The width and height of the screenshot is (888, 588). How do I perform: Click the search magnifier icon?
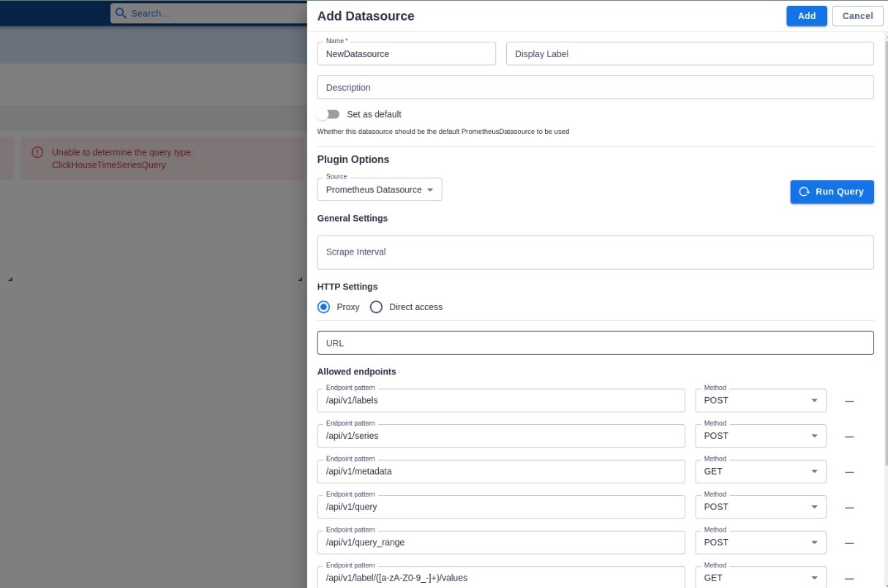[x=121, y=13]
